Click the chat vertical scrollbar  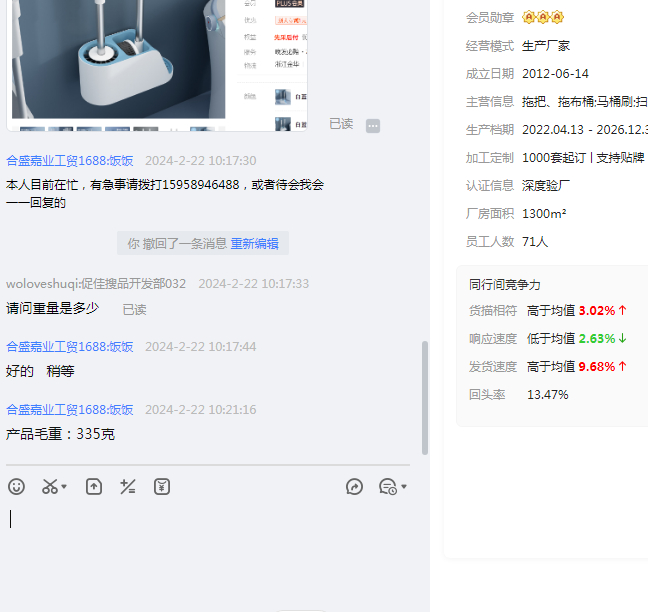[424, 398]
